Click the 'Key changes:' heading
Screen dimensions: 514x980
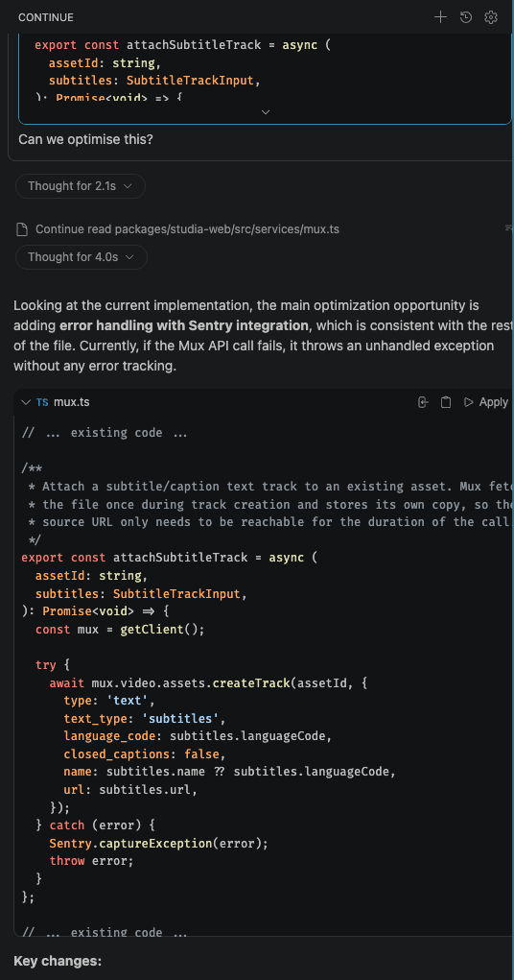(58, 961)
